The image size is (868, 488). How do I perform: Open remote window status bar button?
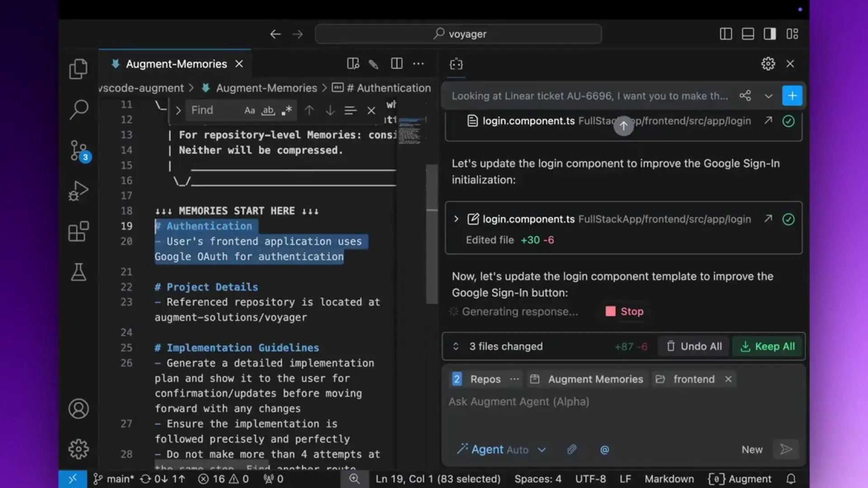(72, 479)
